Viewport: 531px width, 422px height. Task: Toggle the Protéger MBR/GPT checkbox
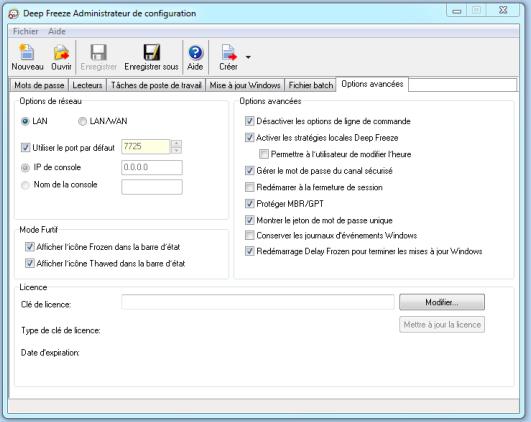pos(250,204)
